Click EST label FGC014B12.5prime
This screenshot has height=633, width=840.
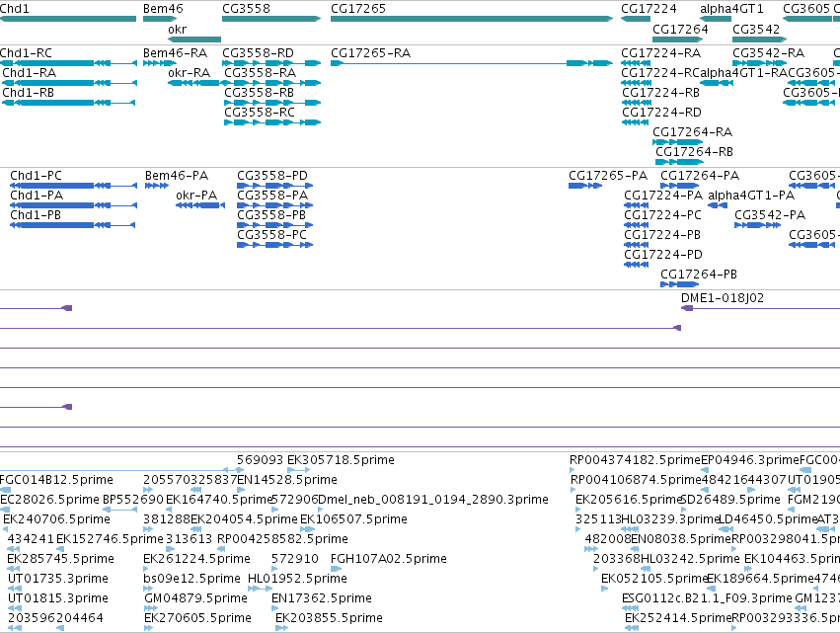tap(56, 480)
